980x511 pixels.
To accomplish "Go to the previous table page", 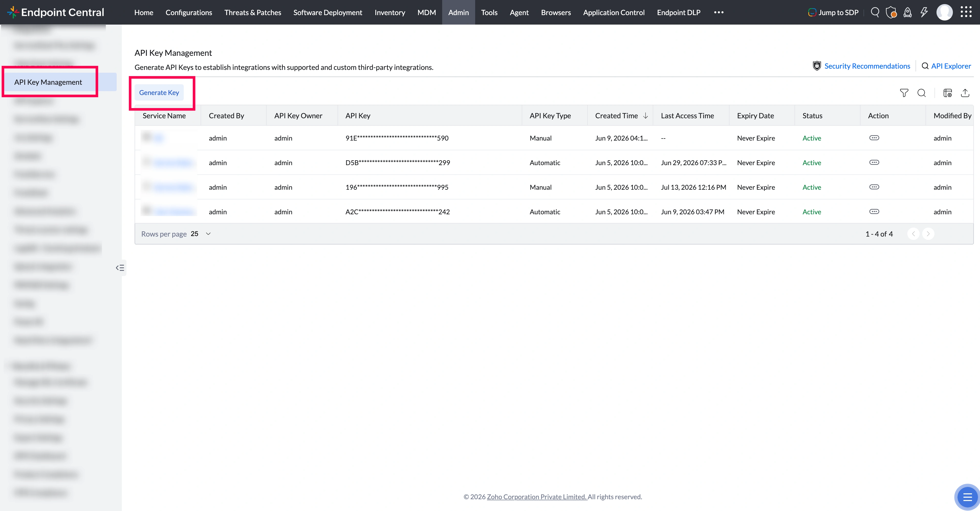I will (913, 234).
